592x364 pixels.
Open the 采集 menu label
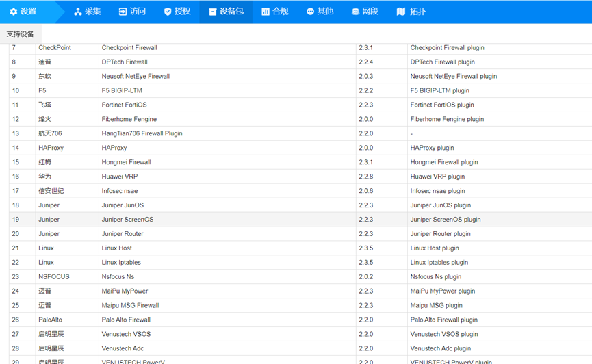[92, 12]
